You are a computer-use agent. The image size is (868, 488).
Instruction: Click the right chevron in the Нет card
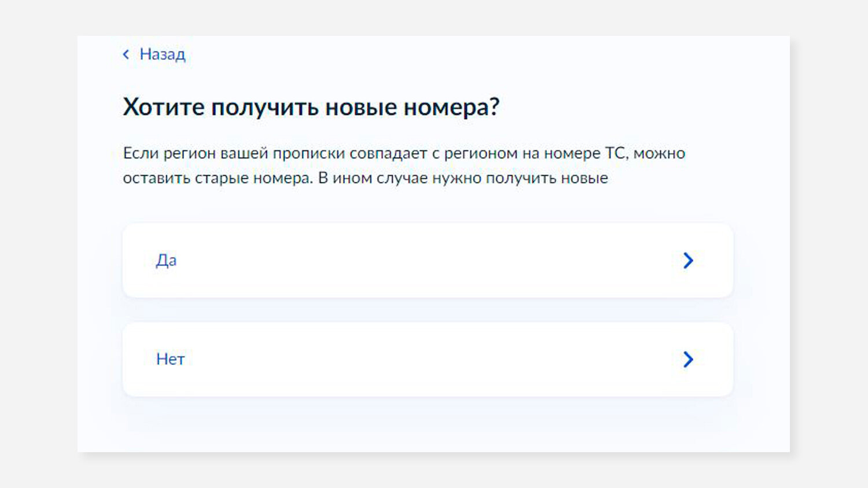[688, 359]
